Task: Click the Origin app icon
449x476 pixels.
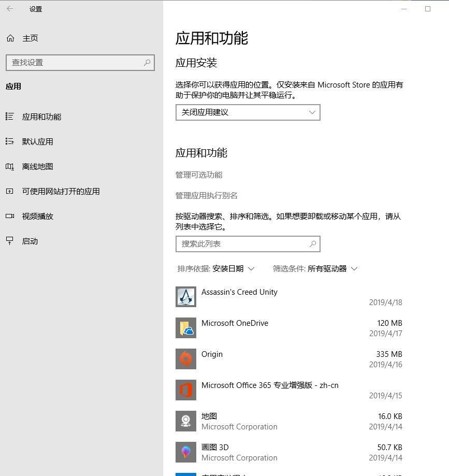Action: point(186,359)
